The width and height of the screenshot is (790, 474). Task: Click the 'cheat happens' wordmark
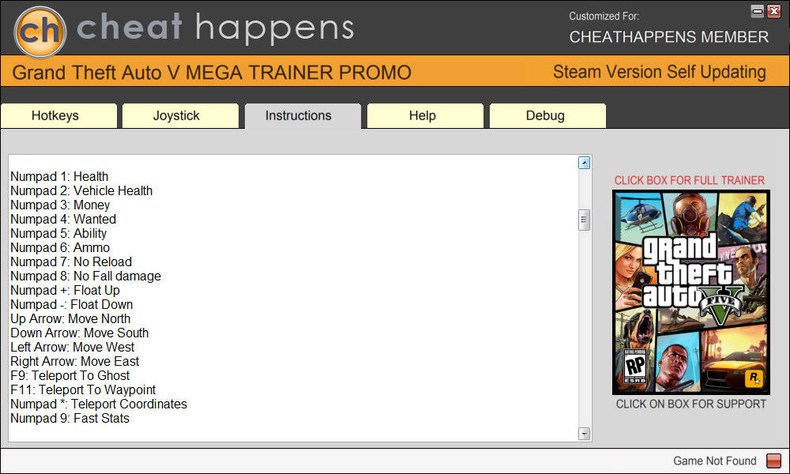point(215,28)
